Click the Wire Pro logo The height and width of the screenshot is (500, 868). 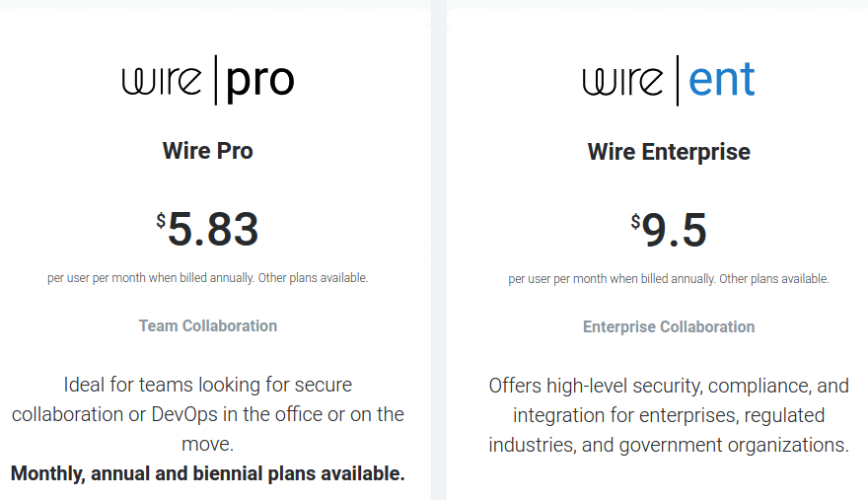pos(208,80)
